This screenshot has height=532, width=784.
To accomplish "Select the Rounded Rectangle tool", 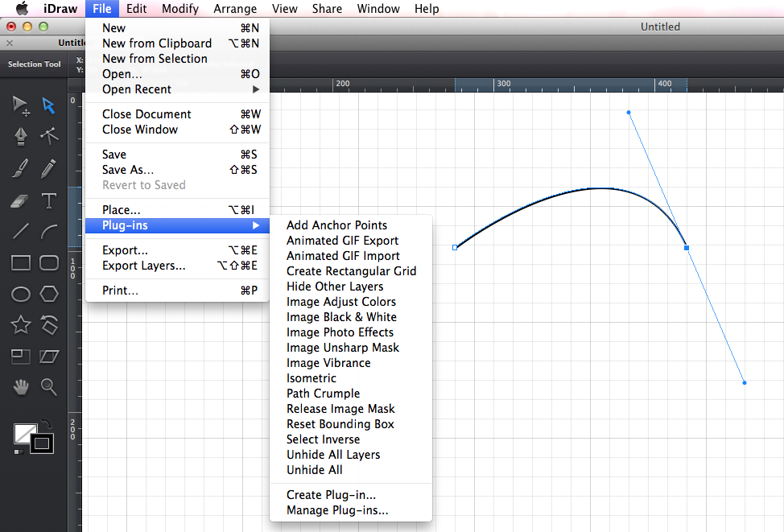I will click(x=48, y=263).
